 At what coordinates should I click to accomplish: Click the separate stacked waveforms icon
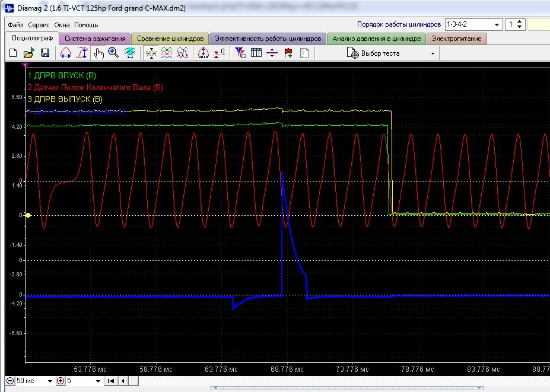click(167, 53)
